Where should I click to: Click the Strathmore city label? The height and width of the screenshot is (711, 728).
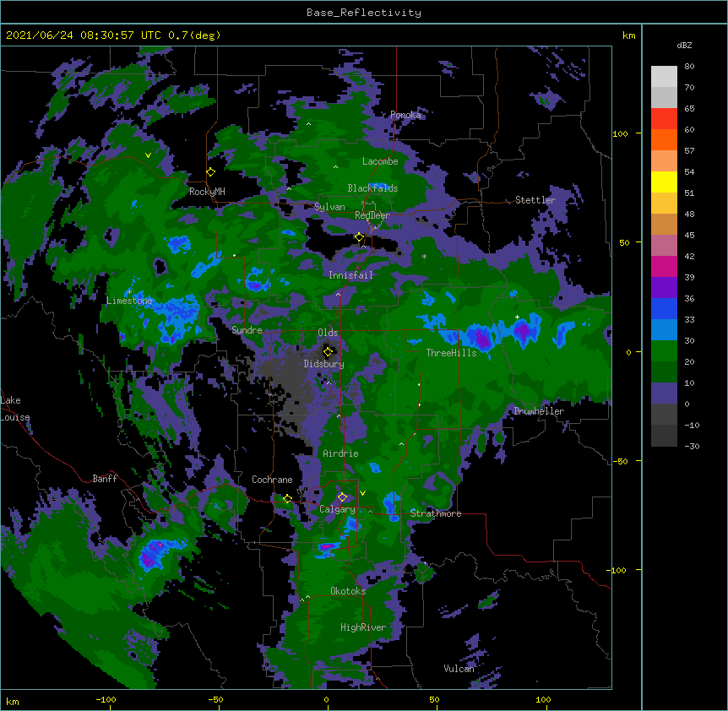pyautogui.click(x=436, y=513)
